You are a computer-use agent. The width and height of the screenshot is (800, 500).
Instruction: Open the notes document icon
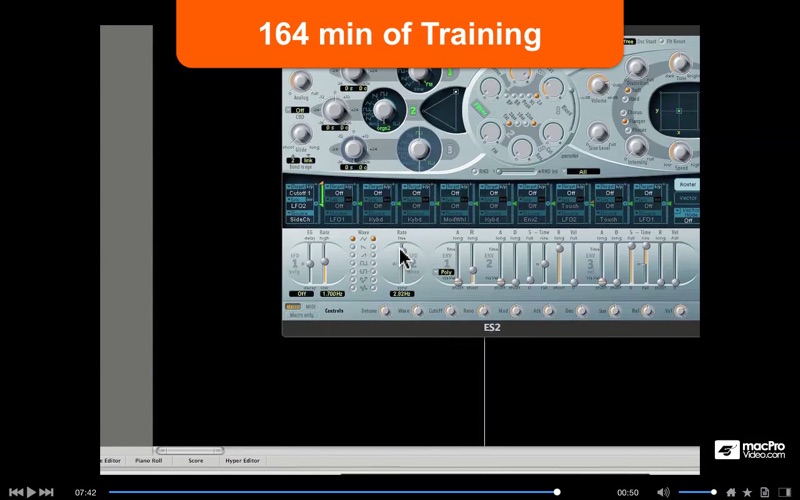(764, 492)
